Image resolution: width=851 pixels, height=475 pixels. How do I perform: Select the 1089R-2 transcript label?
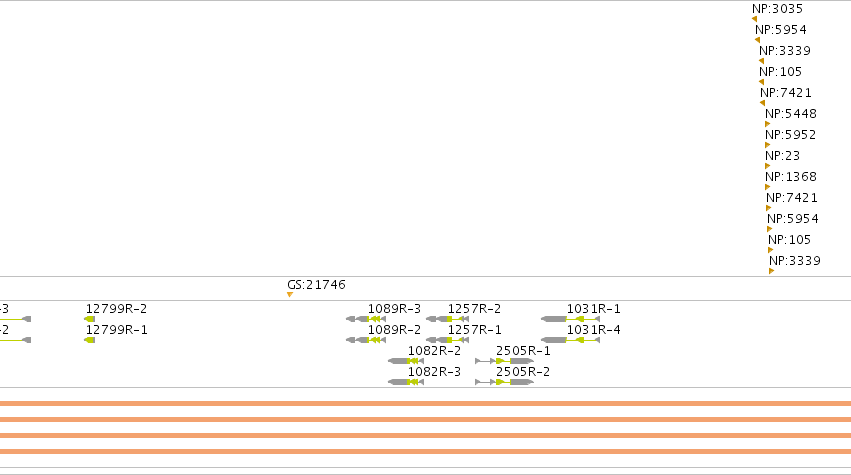click(394, 330)
